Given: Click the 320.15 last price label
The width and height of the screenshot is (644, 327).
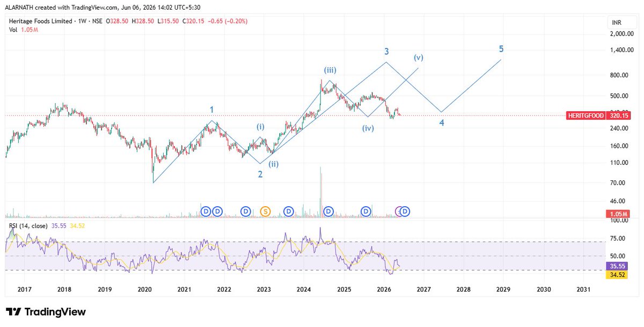Looking at the screenshot, I should [x=619, y=115].
